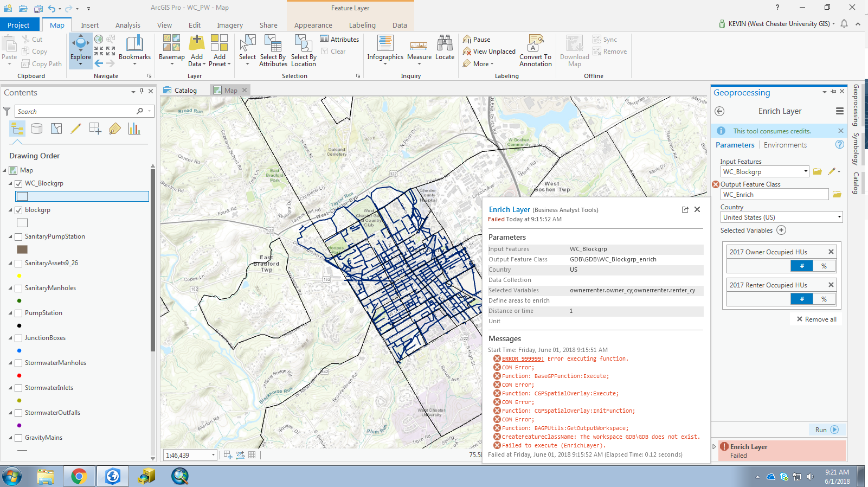This screenshot has height=487, width=868.
Task: Pop out the Enrich Layer message window
Action: pyautogui.click(x=685, y=209)
